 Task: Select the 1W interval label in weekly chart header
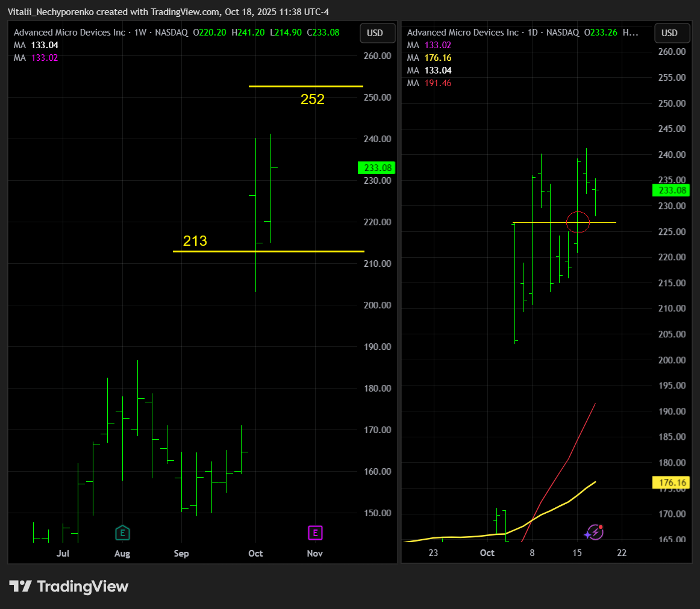(x=140, y=33)
